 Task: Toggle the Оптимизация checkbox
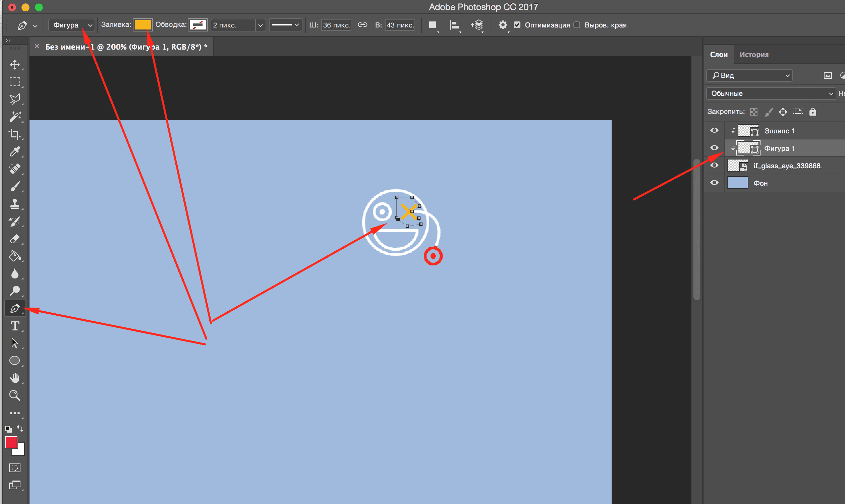517,25
